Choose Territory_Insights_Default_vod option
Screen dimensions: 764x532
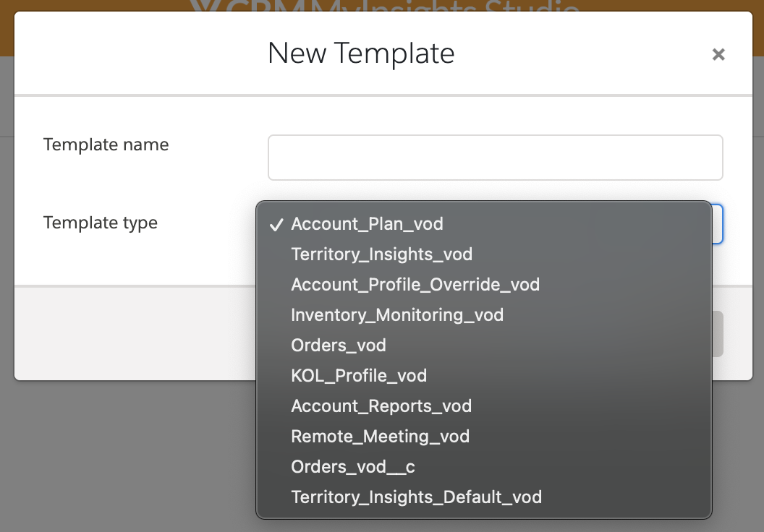tap(416, 497)
